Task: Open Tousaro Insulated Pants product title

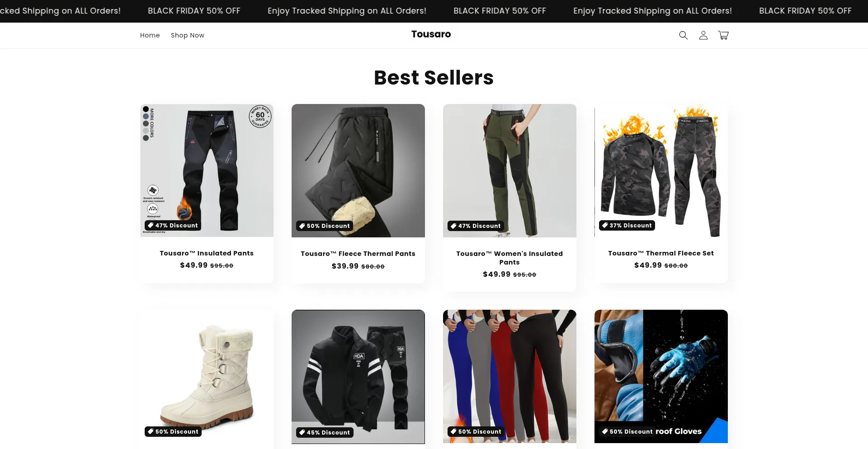Action: (207, 253)
